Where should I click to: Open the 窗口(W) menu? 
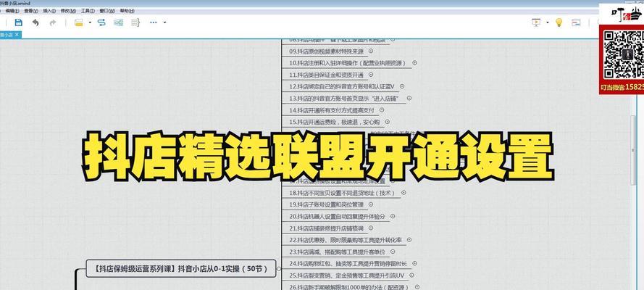pos(107,11)
